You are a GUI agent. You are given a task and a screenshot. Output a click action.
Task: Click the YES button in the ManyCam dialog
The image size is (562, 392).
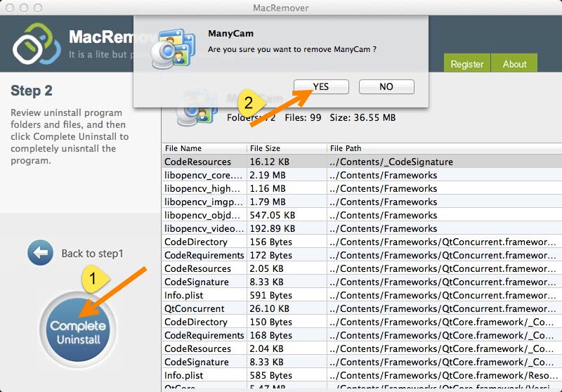click(x=321, y=86)
